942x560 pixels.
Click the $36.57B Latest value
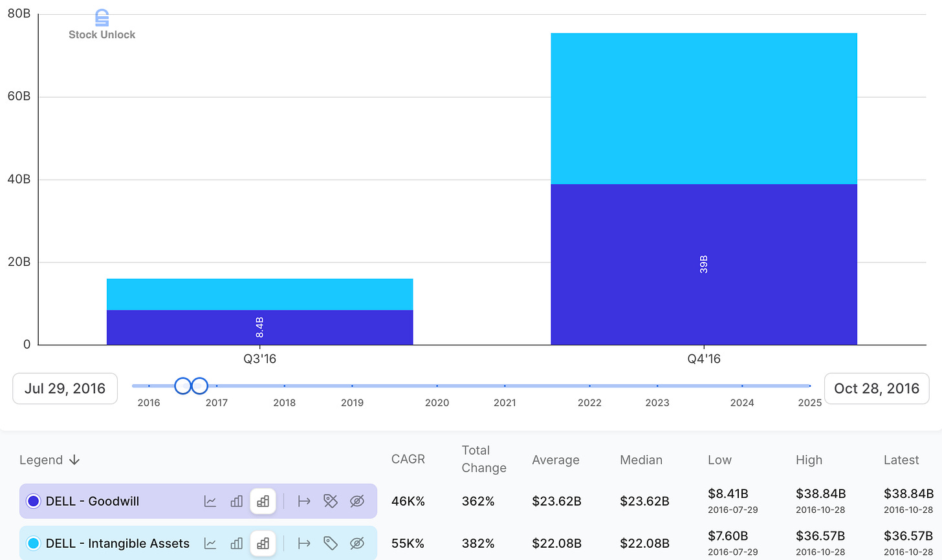click(x=908, y=535)
